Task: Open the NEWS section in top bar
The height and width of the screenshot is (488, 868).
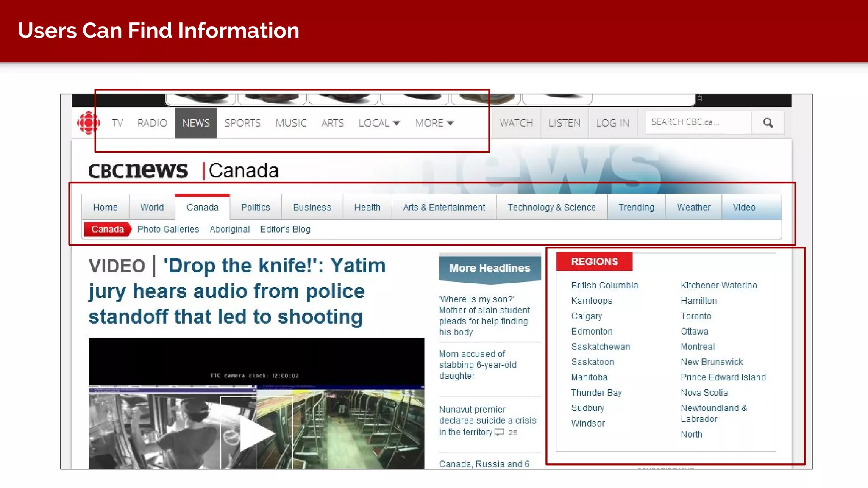Action: [196, 123]
